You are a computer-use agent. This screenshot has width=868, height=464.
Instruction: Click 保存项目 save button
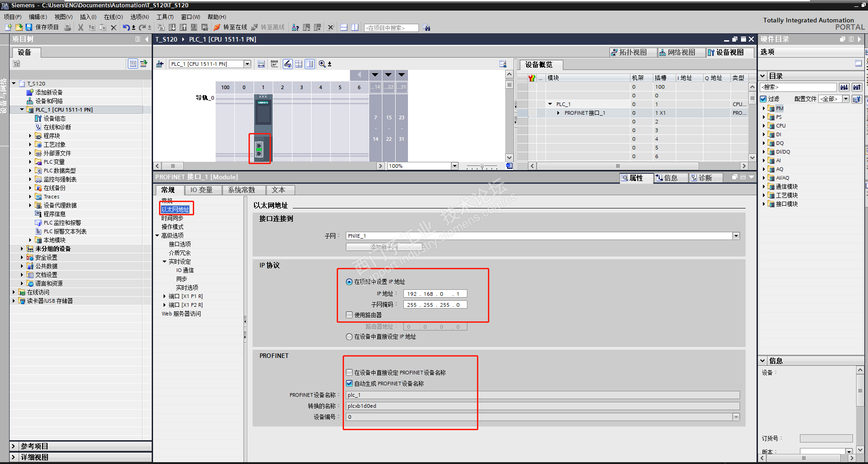[42, 27]
